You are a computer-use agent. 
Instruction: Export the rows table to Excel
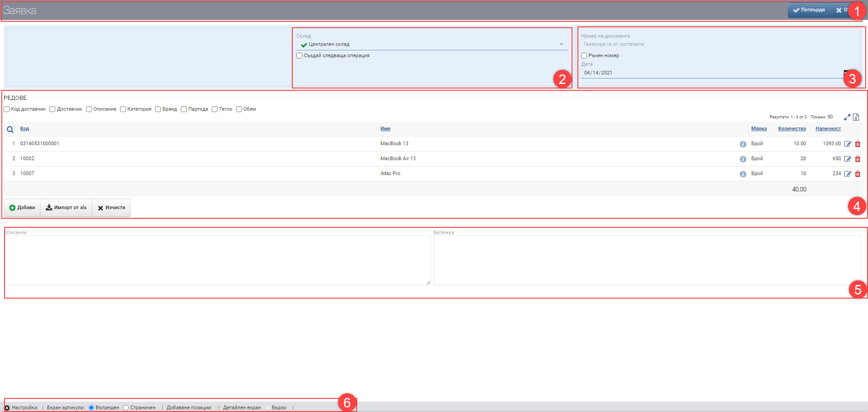point(856,117)
